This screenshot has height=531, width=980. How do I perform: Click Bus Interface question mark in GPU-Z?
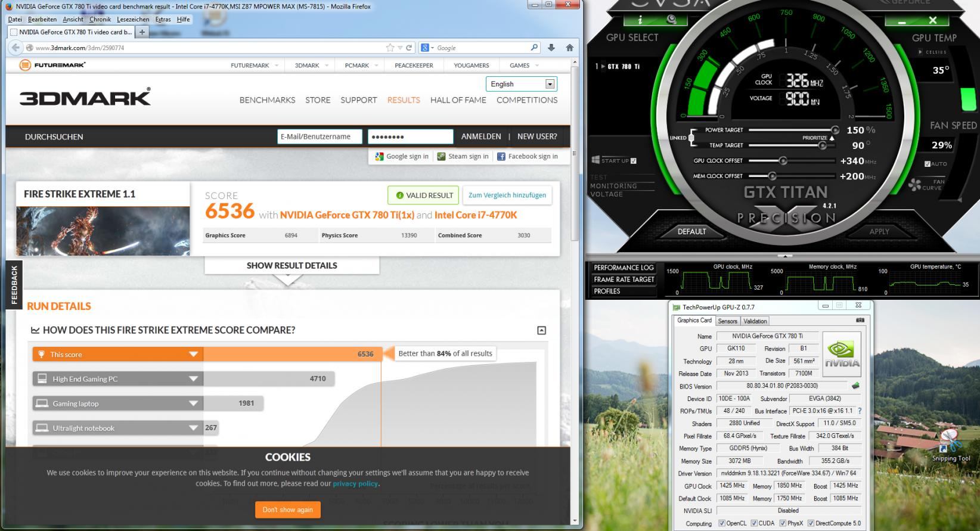tap(860, 411)
